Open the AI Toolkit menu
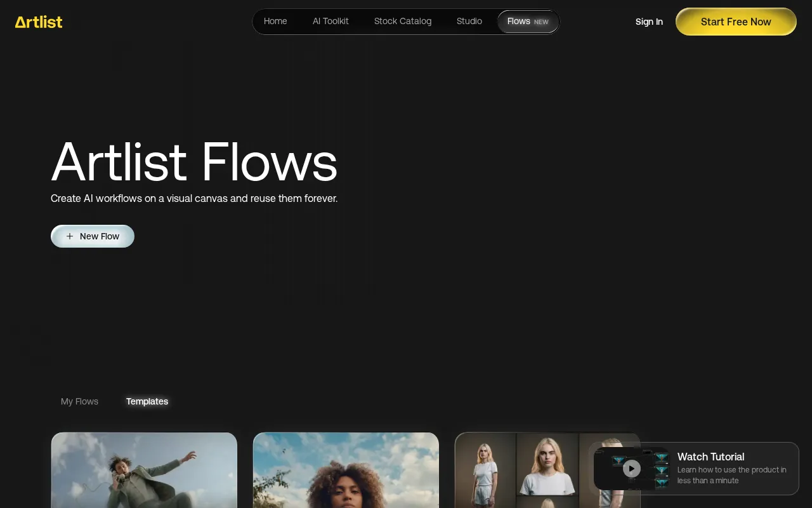This screenshot has width=812, height=508. click(x=331, y=22)
